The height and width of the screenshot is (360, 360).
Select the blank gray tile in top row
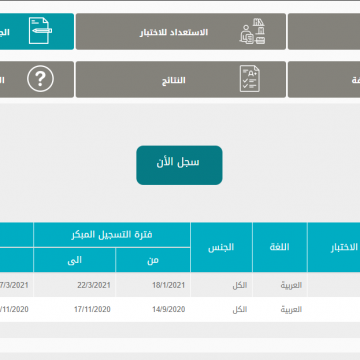pos(324,31)
